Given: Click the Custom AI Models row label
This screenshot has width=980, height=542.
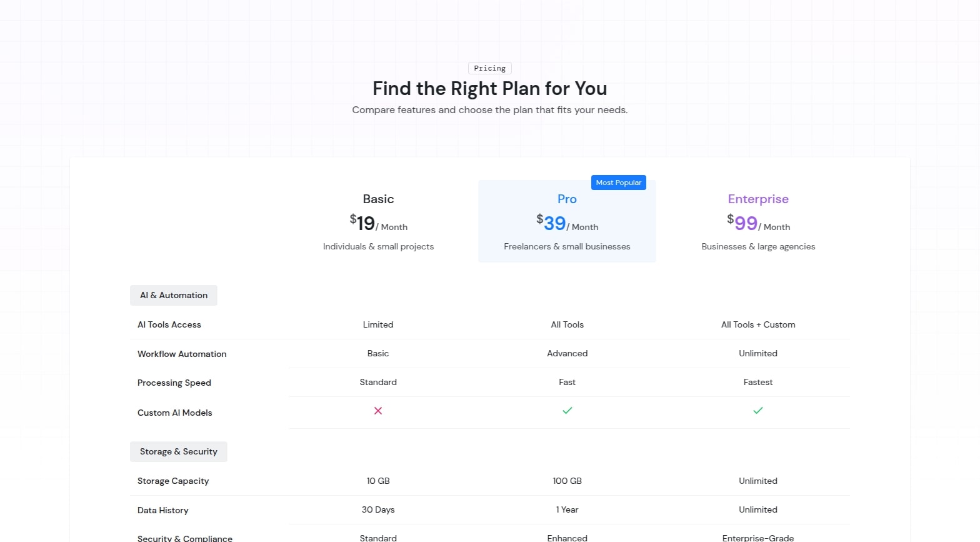Looking at the screenshot, I should pos(175,413).
